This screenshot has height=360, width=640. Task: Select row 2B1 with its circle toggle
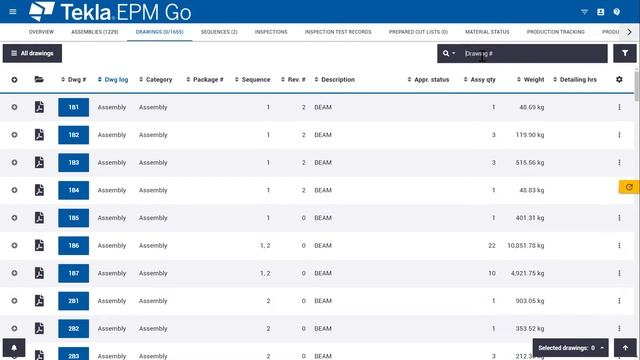[x=14, y=301]
